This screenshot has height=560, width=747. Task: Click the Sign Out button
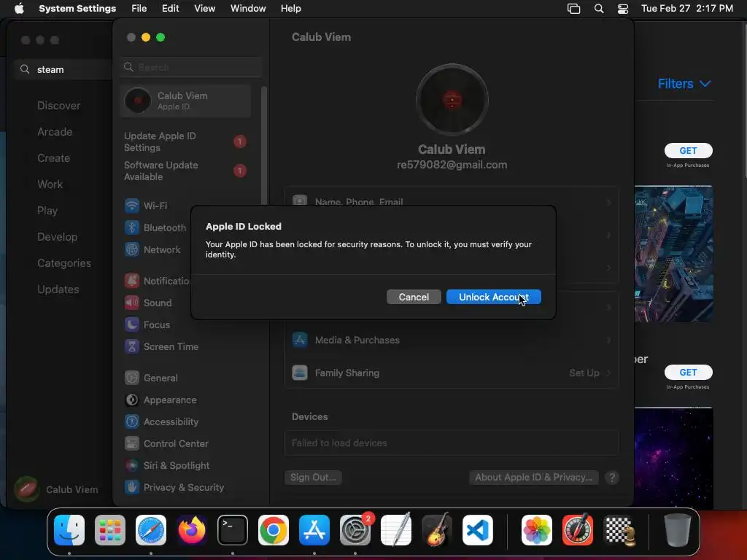313,477
